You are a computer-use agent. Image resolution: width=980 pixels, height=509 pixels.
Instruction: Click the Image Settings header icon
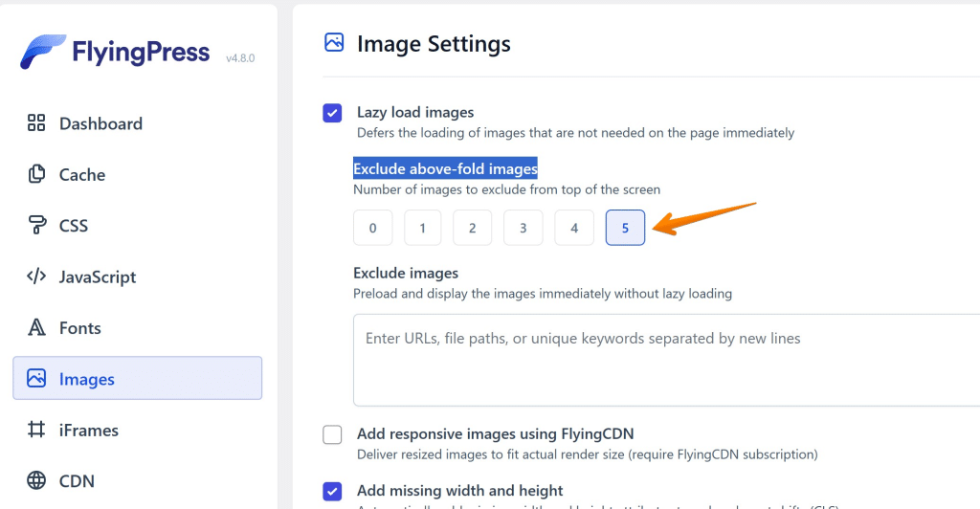[334, 42]
